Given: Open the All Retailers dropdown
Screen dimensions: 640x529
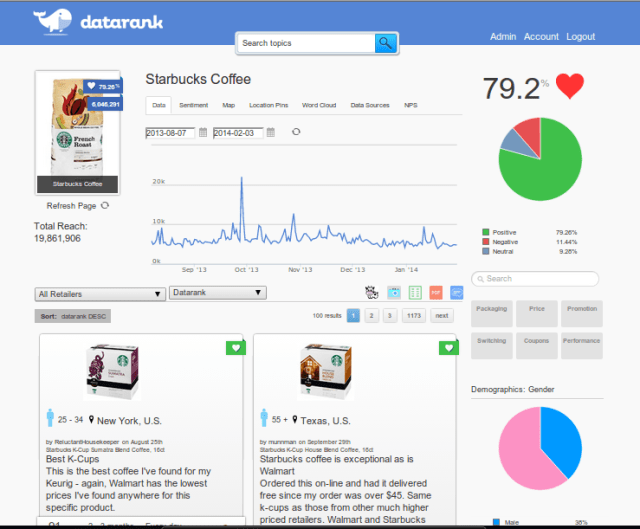Looking at the screenshot, I should 100,294.
